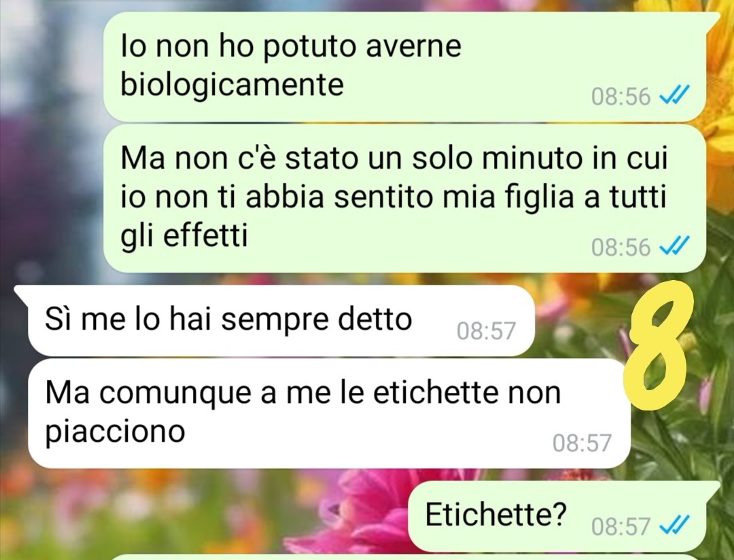Tap 08:57 timestamp under 'piacciono' message
The image size is (734, 560).
(x=582, y=442)
